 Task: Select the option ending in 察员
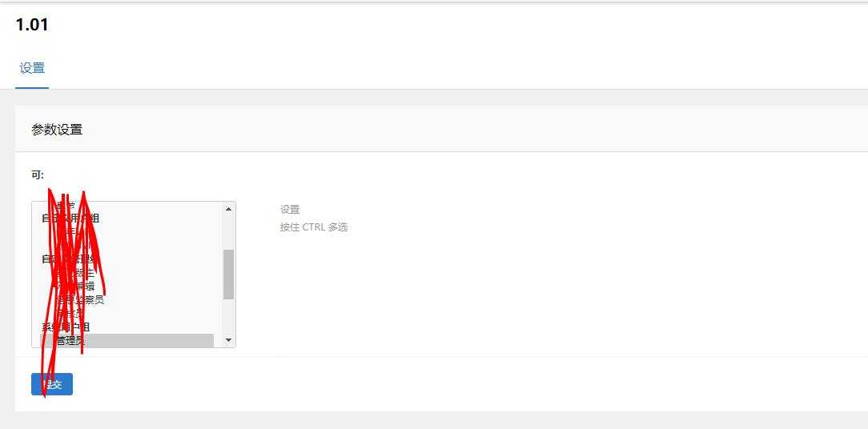(90, 300)
